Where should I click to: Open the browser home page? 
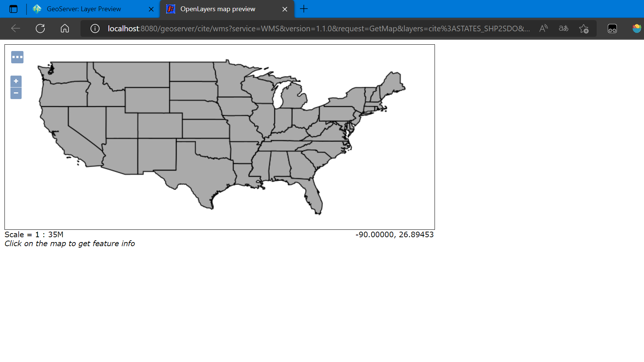coord(65,28)
